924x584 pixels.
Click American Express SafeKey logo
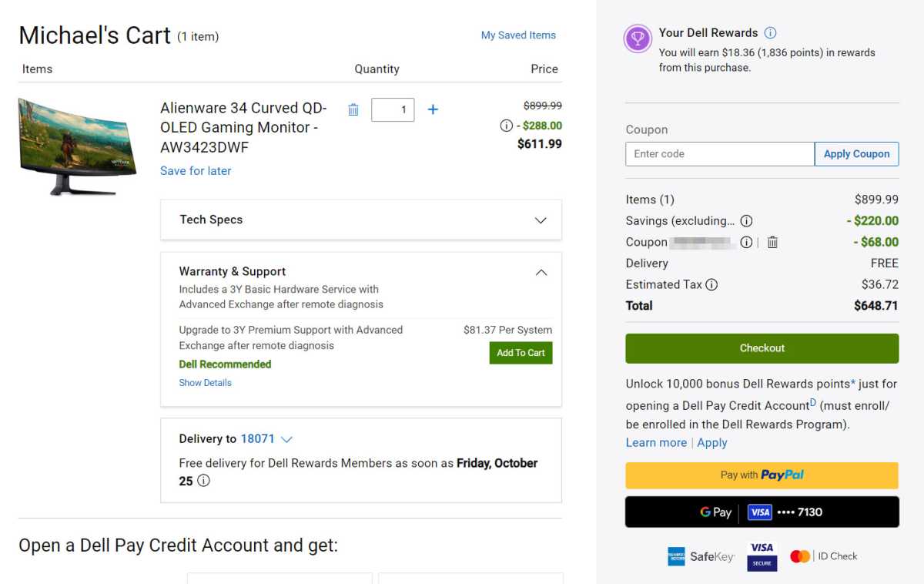pos(701,556)
